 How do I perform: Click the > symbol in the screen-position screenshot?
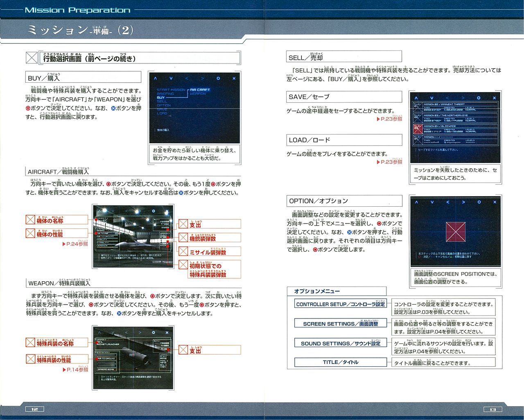[x=463, y=202]
